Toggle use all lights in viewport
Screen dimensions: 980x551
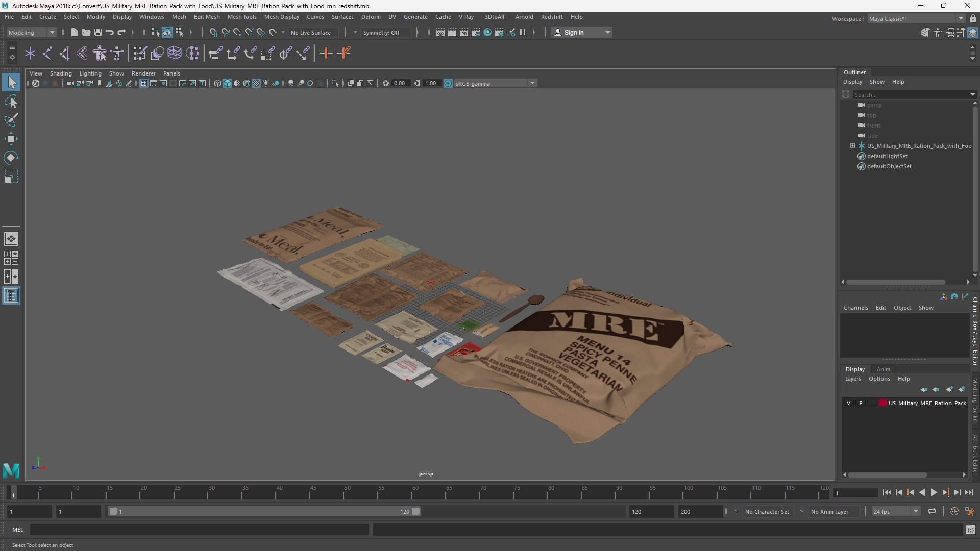266,83
